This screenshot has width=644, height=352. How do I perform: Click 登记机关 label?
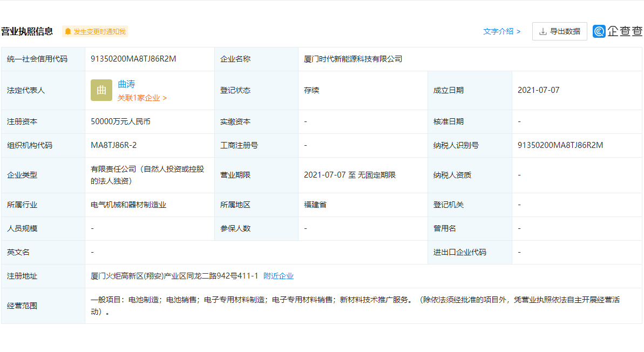[x=449, y=205]
